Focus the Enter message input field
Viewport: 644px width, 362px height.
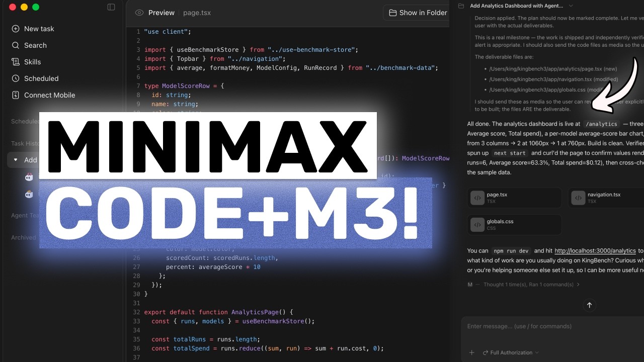[552, 326]
